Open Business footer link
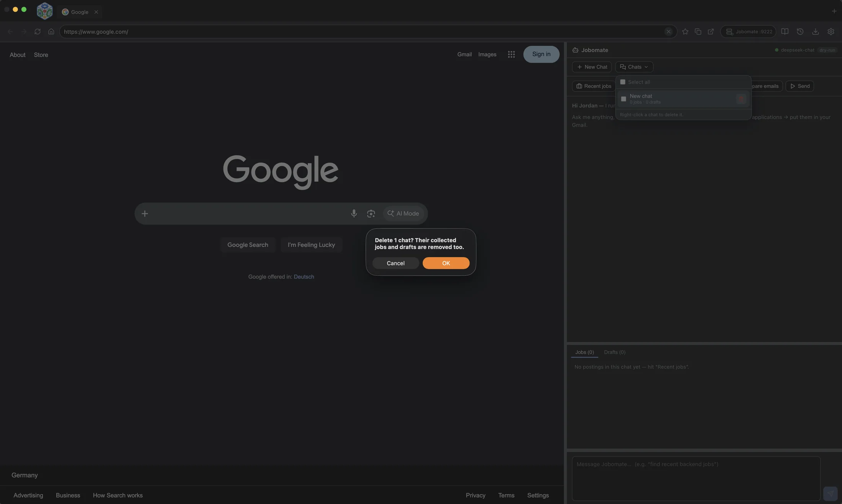The height and width of the screenshot is (504, 842). [x=68, y=495]
